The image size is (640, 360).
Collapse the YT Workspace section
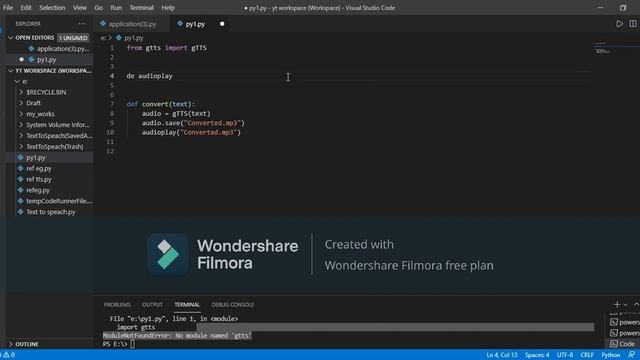click(x=11, y=71)
